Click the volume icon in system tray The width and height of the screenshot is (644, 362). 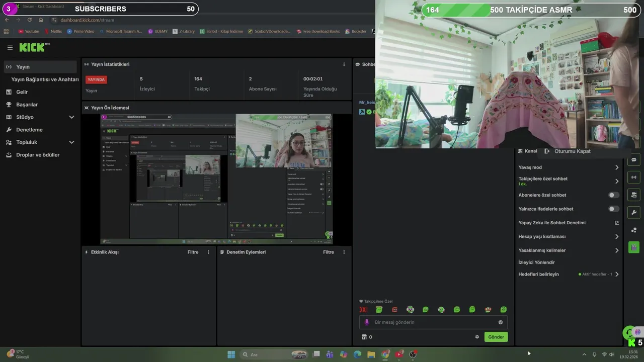(x=612, y=354)
